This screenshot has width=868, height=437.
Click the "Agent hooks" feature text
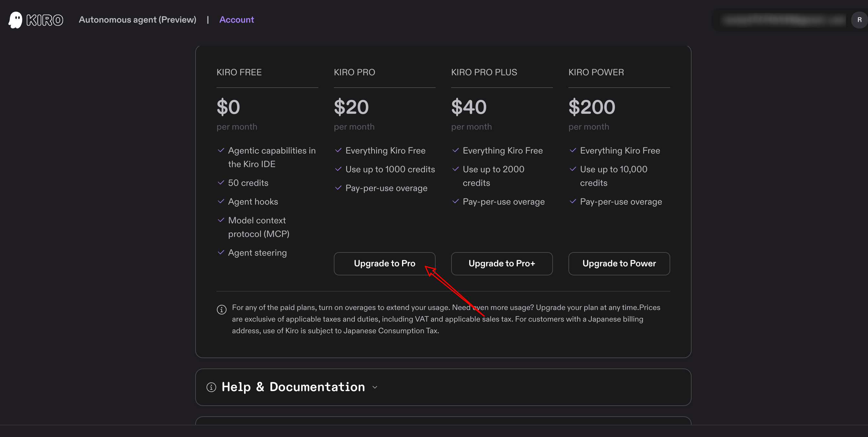(253, 202)
